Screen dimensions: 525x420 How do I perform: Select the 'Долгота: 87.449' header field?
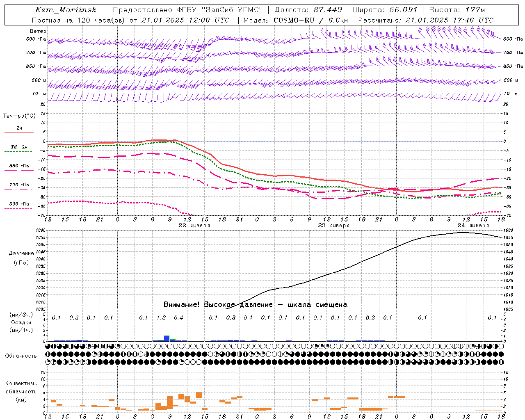click(x=308, y=10)
